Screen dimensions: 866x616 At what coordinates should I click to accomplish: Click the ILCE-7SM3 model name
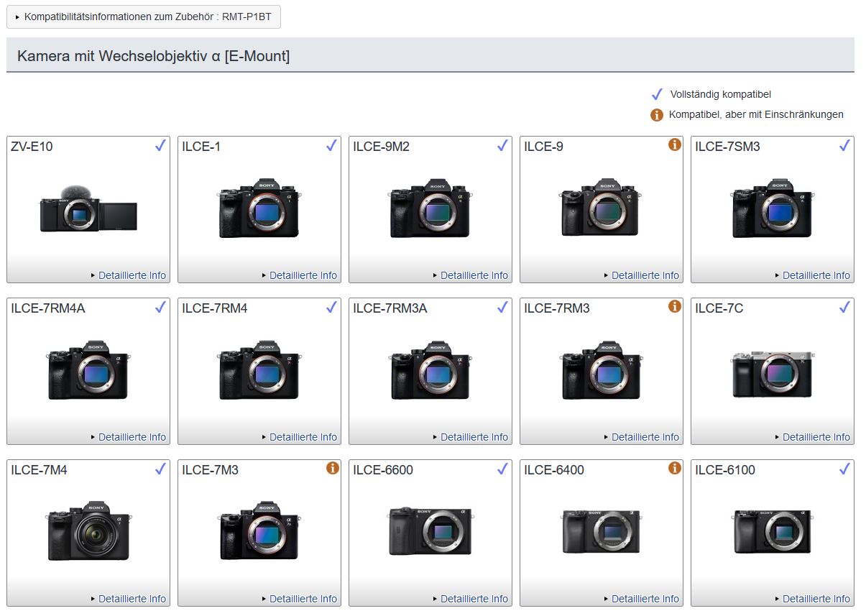click(727, 147)
